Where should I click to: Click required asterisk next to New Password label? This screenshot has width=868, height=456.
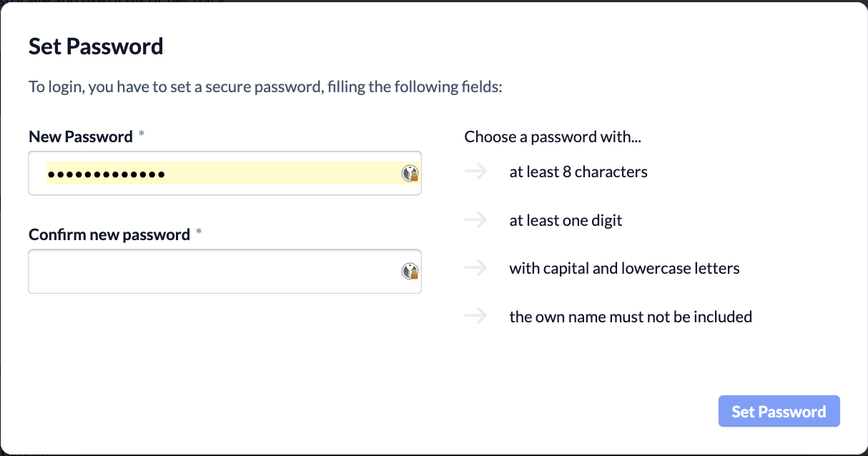coord(142,135)
